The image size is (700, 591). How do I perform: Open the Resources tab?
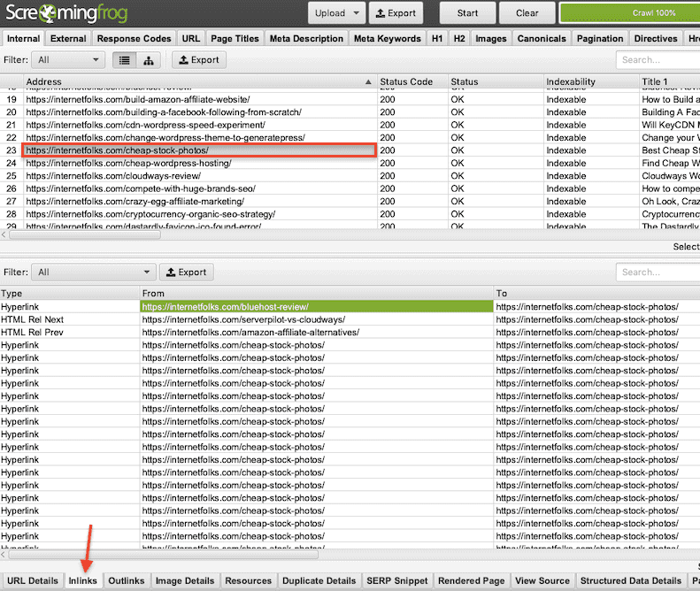(248, 580)
